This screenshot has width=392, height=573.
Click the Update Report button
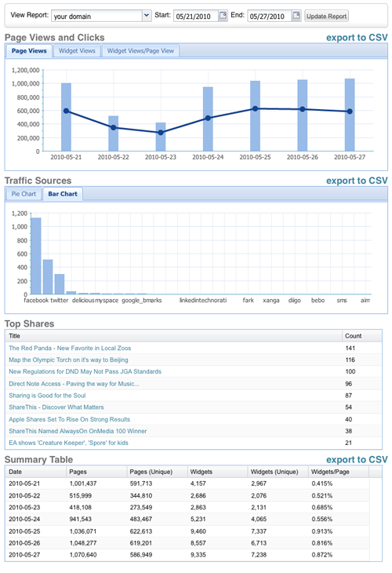click(327, 16)
